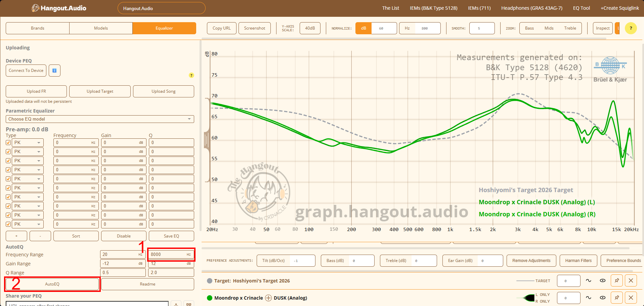Uncheck the last PK filter band
Image resolution: width=644 pixels, height=306 pixels.
click(x=8, y=224)
